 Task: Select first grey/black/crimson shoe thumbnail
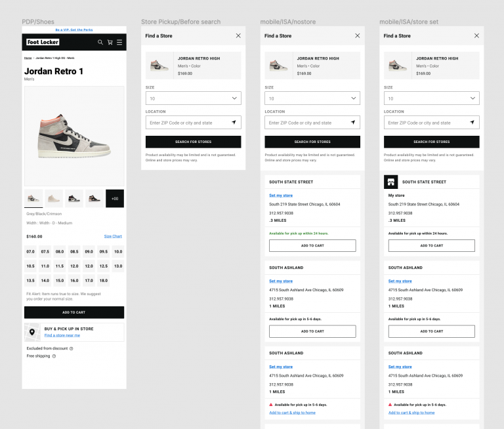(33, 199)
